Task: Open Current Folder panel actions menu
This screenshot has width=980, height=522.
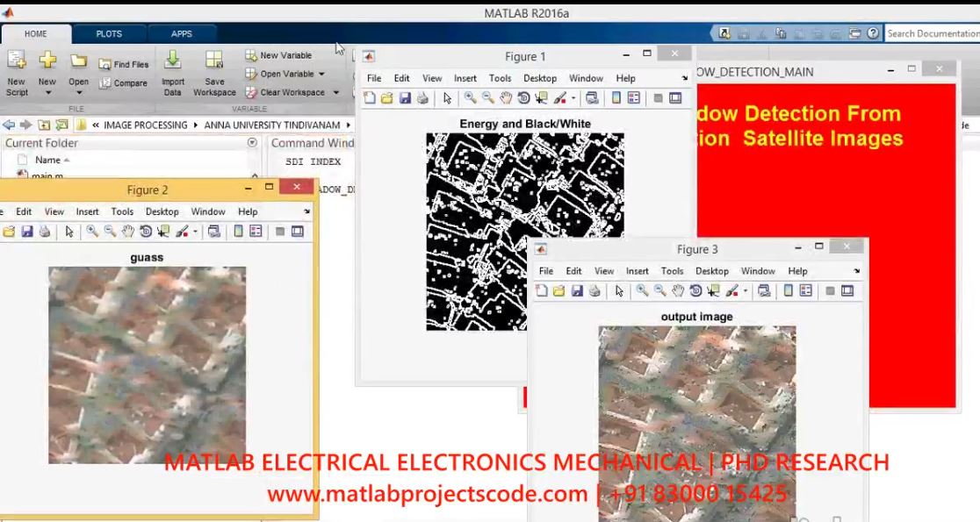Action: pos(252,142)
